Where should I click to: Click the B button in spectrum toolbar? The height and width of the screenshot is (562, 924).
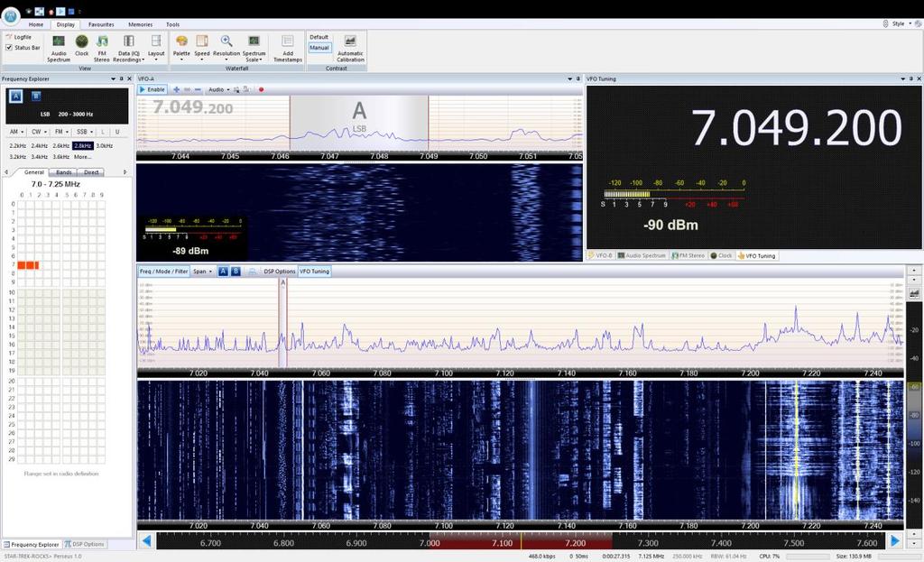[236, 272]
